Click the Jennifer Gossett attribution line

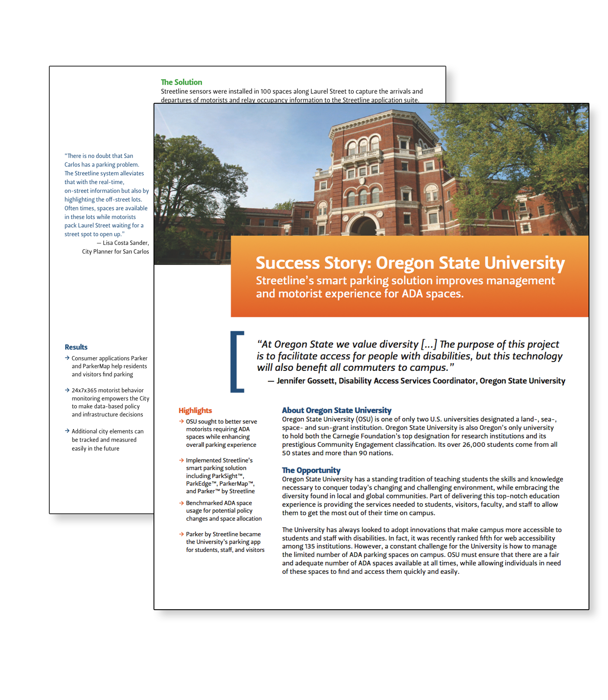(416, 381)
